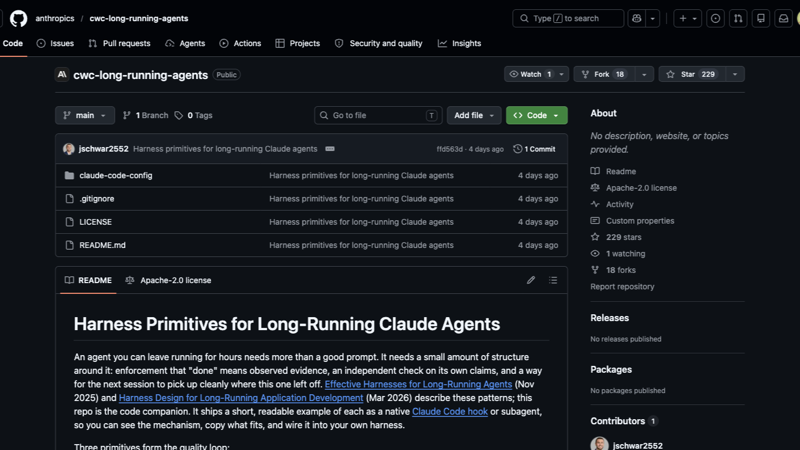
Task: Open repositories icon in top header
Action: click(x=761, y=18)
